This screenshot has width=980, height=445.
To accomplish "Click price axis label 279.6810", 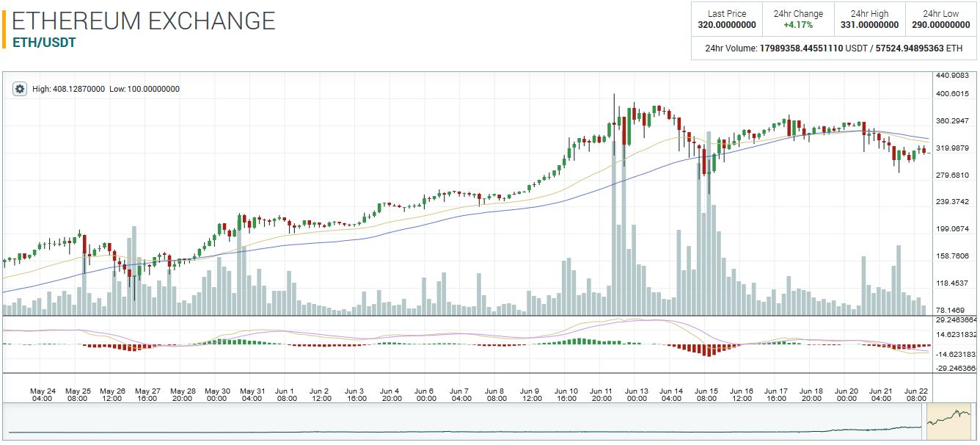I will pos(953,175).
